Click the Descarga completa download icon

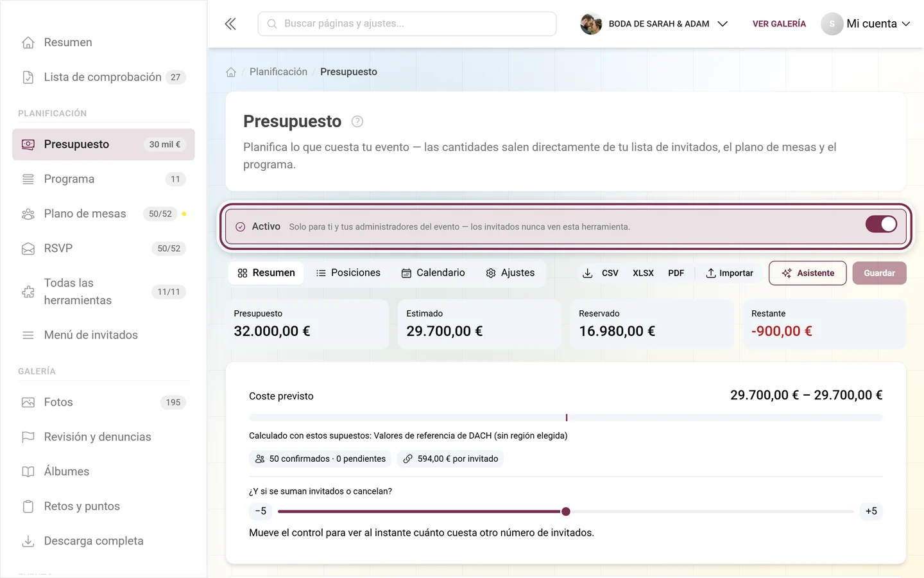tap(28, 541)
